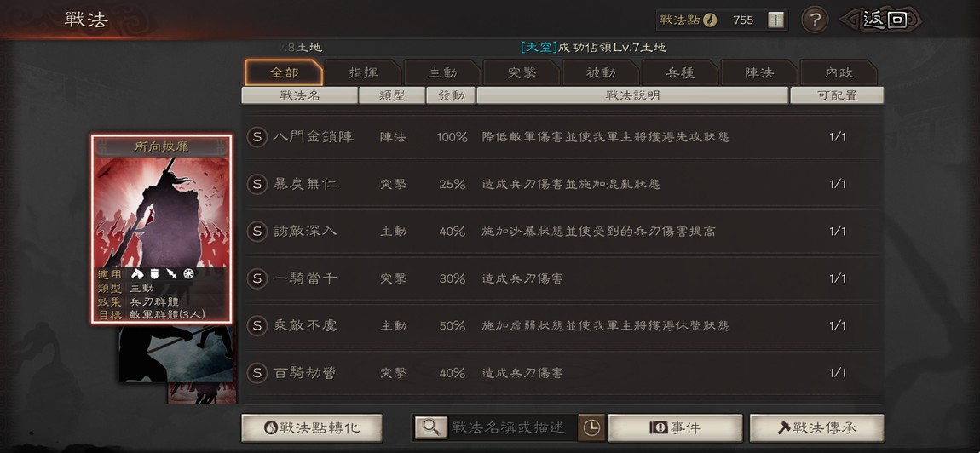Open the 內政 tab
Viewport: 980px width, 453px height.
(x=839, y=72)
